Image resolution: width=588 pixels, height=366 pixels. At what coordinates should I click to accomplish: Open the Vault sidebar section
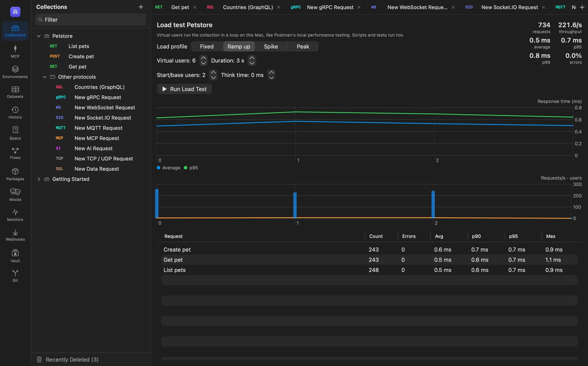15,256
